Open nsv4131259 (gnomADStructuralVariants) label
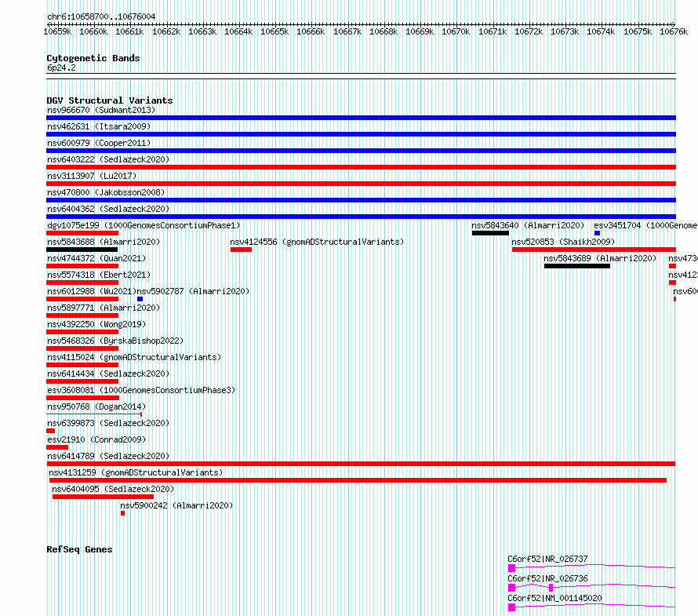This screenshot has width=698, height=616. (x=136, y=472)
